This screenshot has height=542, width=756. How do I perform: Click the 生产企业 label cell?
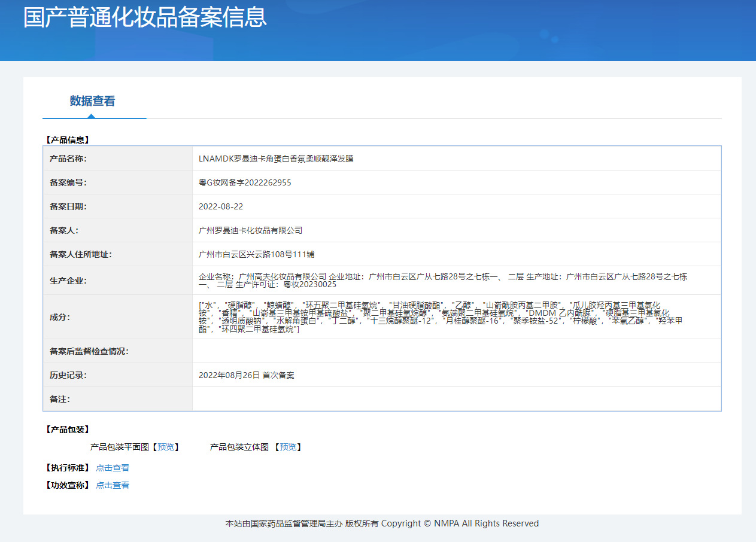click(x=118, y=281)
